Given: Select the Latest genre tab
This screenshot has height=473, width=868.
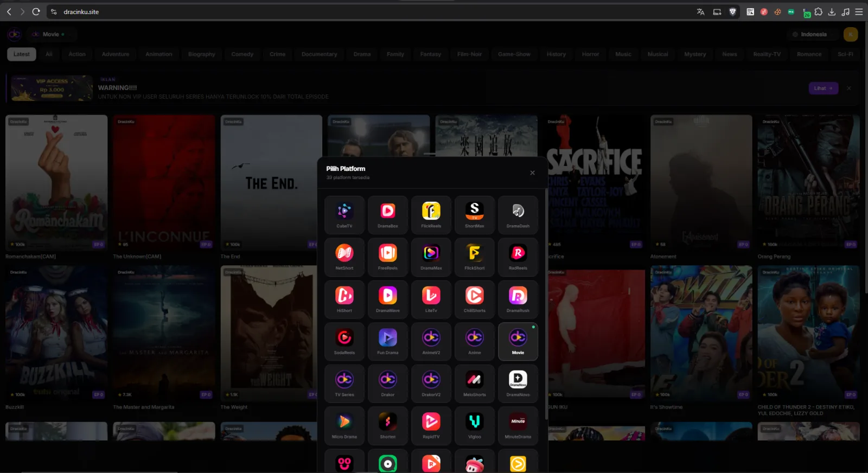Looking at the screenshot, I should pyautogui.click(x=22, y=54).
